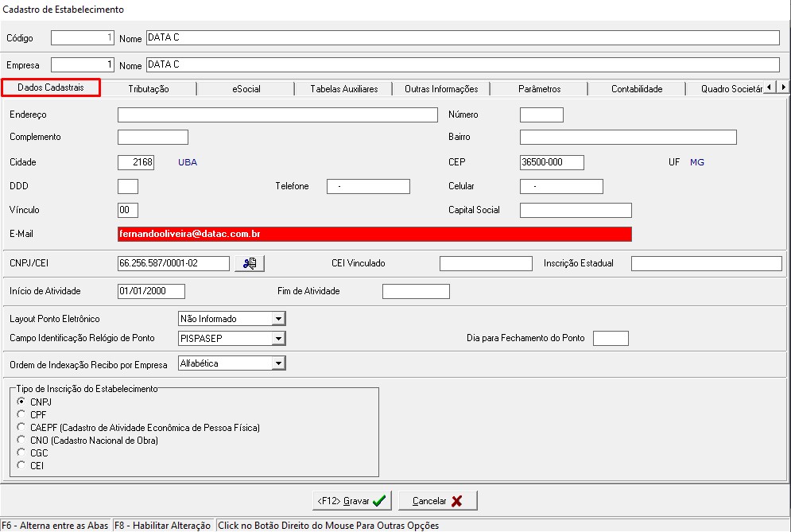Click into the Complemento field
The height and width of the screenshot is (532, 791).
[153, 137]
